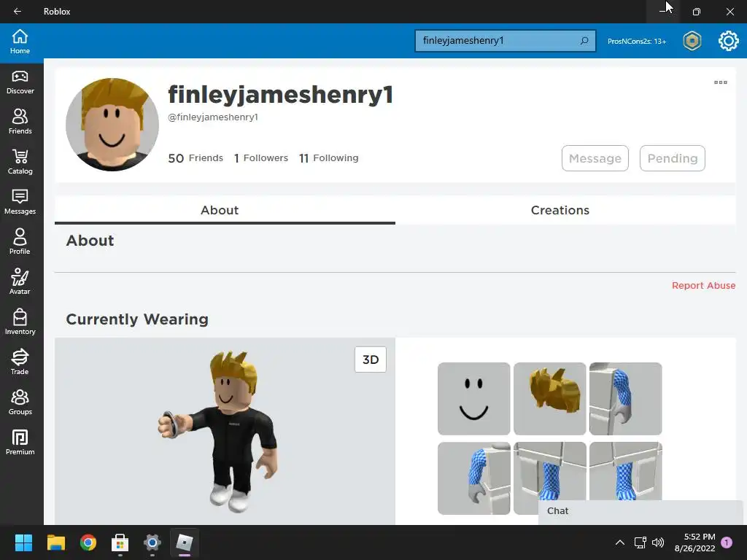747x560 pixels.
Task: Click the search magnifier icon
Action: (584, 41)
